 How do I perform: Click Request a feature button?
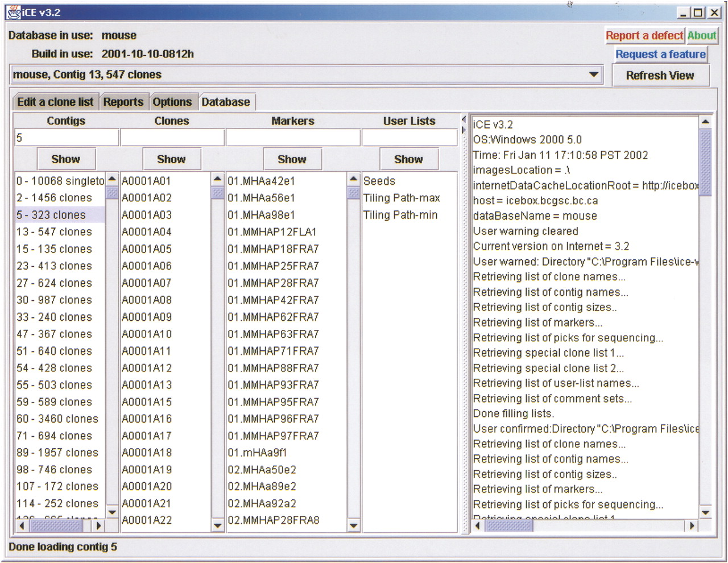click(x=660, y=54)
